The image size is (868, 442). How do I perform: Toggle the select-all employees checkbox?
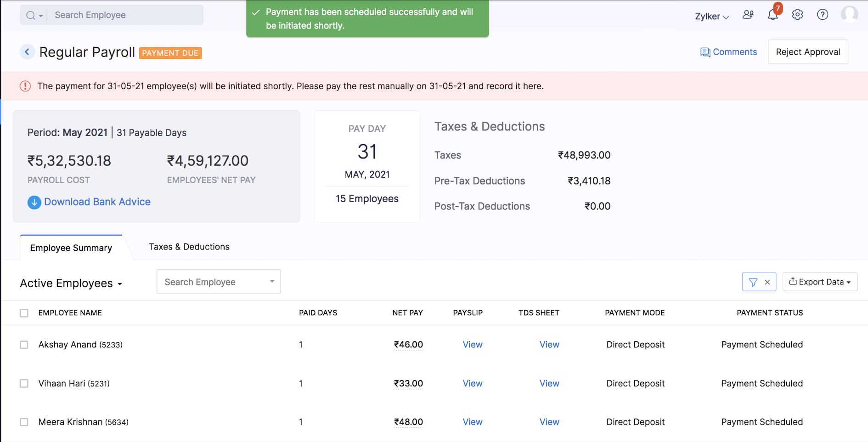24,313
